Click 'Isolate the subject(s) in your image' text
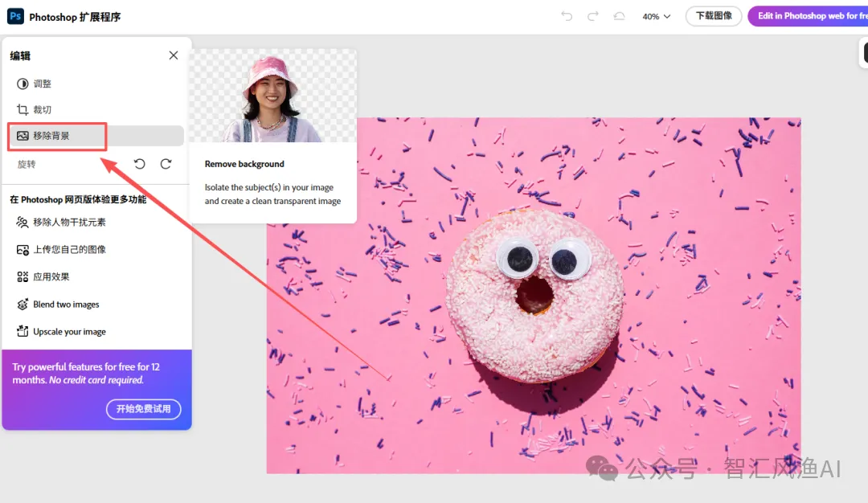The height and width of the screenshot is (503, 868). tap(268, 187)
